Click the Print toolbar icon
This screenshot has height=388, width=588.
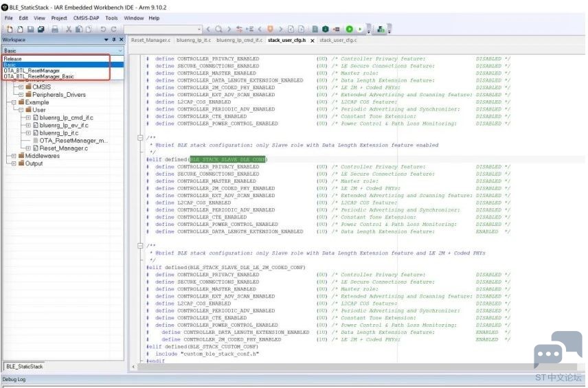(55, 30)
